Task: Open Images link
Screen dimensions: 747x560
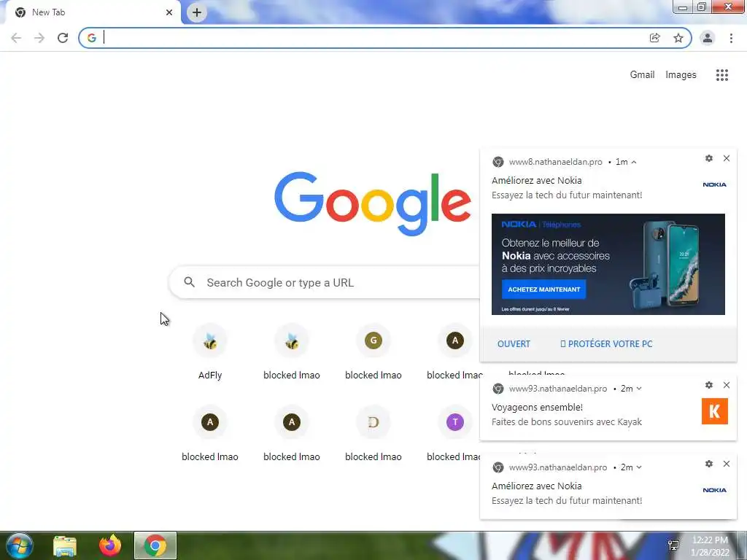Action: click(681, 75)
